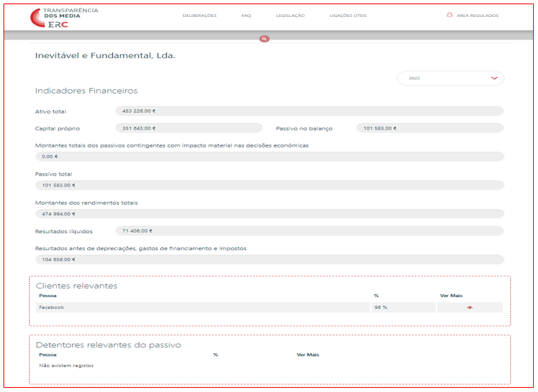Click the user icon beside Área Regulados

[449, 15]
